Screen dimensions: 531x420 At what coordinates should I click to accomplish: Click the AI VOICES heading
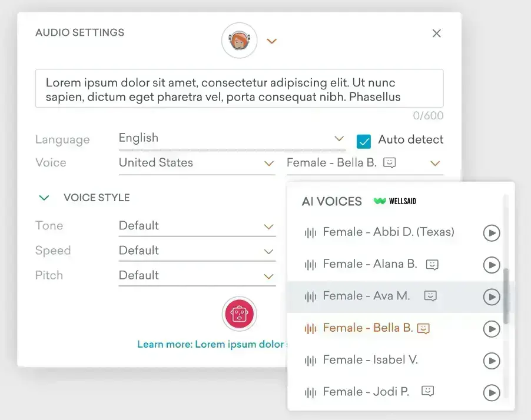[x=332, y=201]
